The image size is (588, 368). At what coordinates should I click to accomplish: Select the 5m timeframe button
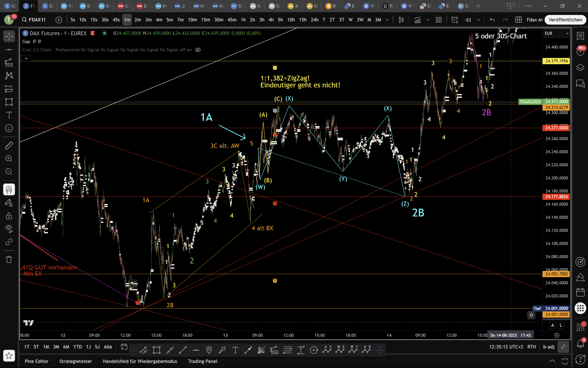[x=169, y=20]
